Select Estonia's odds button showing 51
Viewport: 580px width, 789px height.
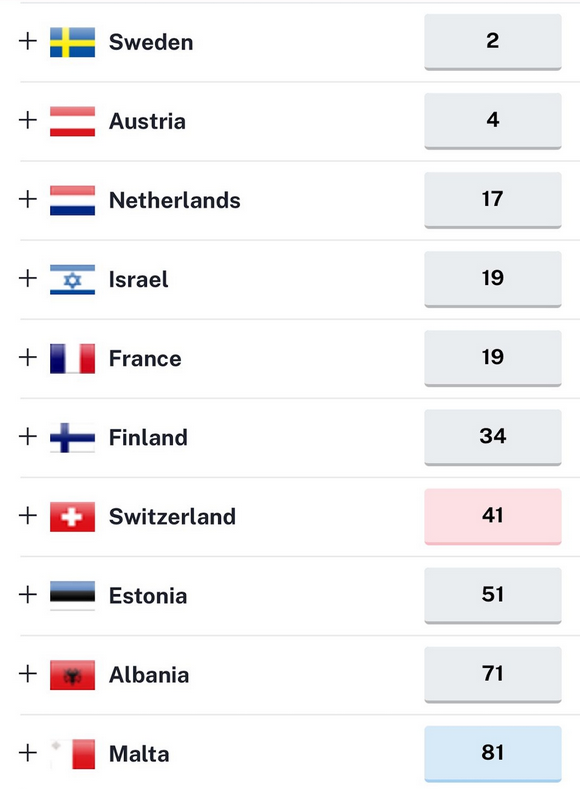[492, 595]
